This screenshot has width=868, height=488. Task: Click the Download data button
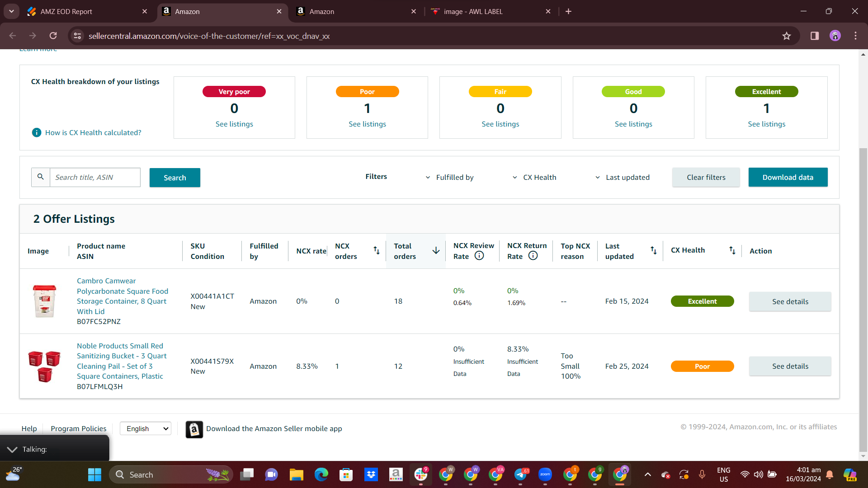[x=788, y=177]
